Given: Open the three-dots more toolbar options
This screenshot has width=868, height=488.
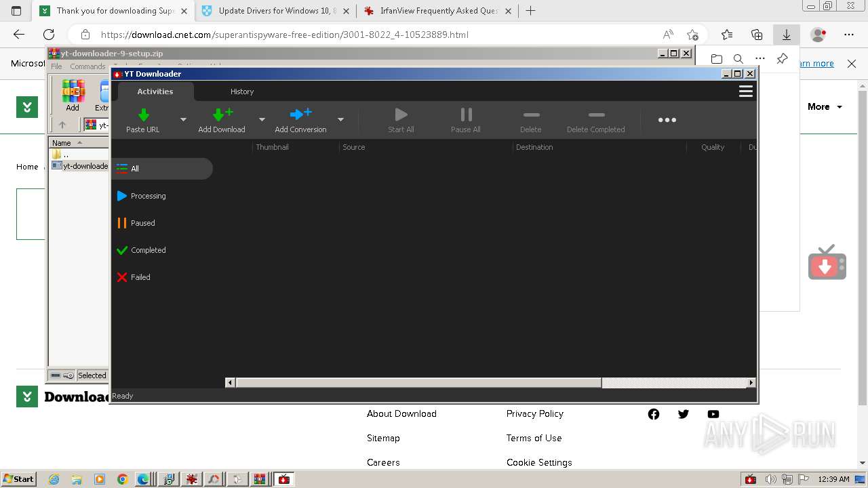Looking at the screenshot, I should pos(667,120).
